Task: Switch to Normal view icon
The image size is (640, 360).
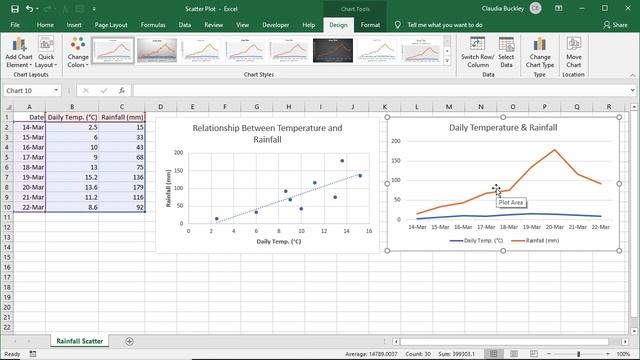Action: click(493, 354)
